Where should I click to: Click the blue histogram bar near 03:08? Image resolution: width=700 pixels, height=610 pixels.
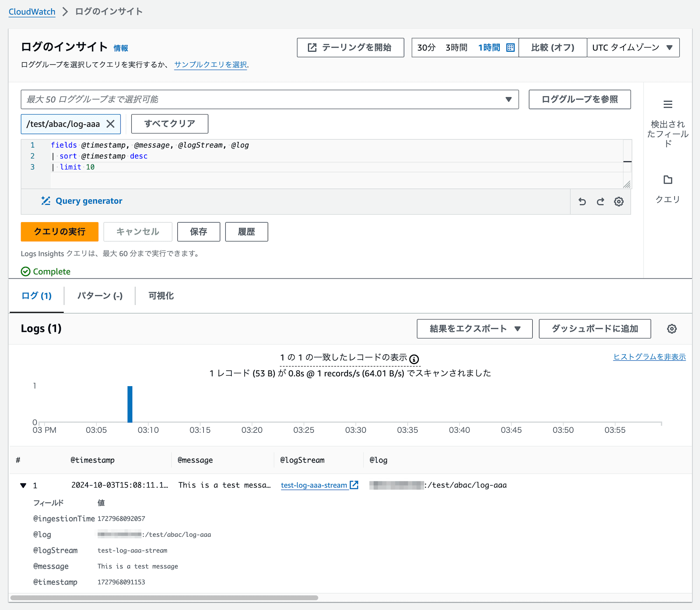130,404
